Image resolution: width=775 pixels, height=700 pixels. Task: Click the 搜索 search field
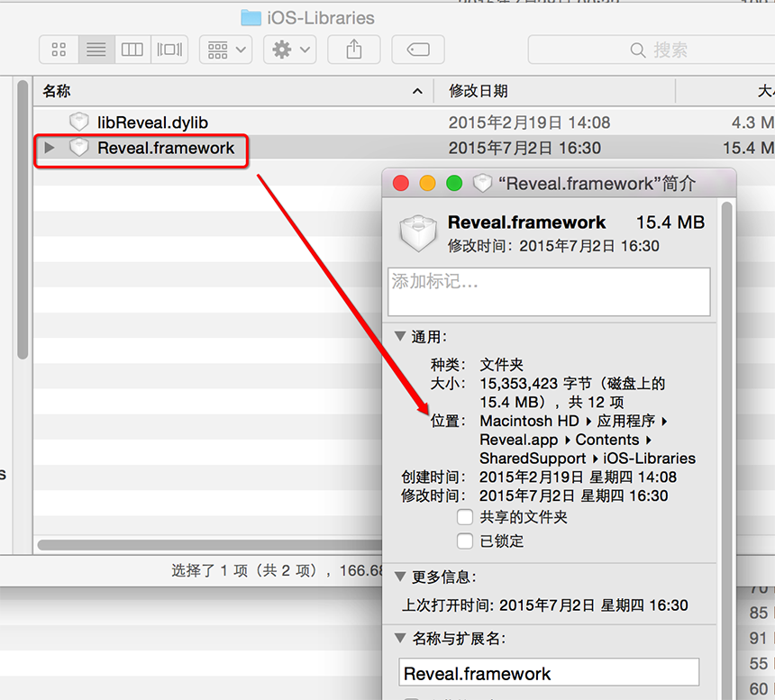(652, 50)
